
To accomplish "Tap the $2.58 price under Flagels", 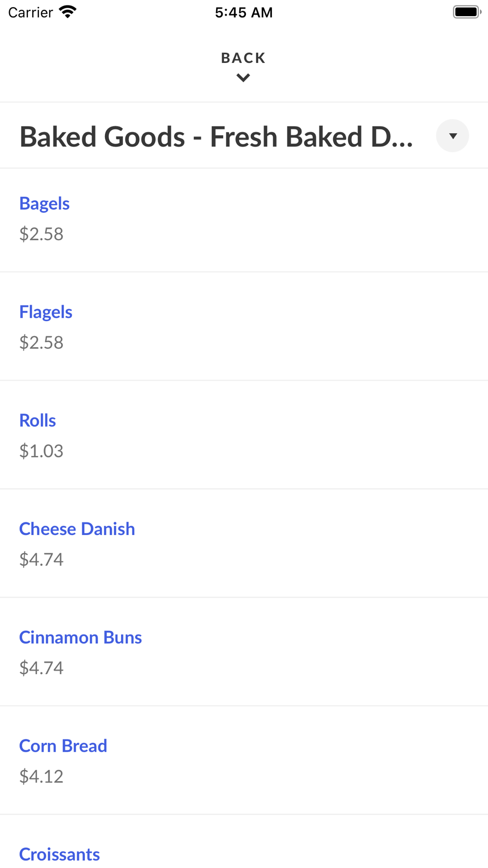I will click(41, 343).
